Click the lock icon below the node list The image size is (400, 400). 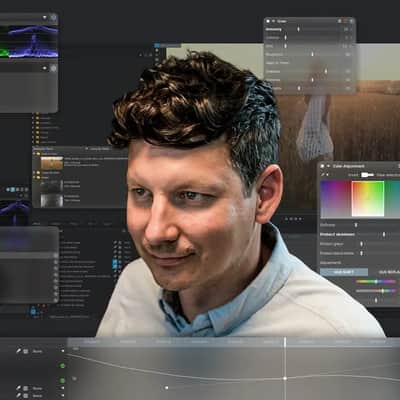coord(33,311)
